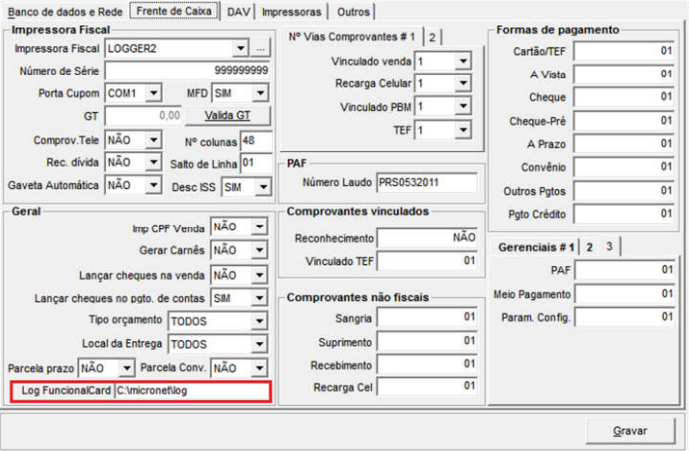Click the ellipsis button beside Impressora Fiscal
Viewport: 689px width, 451px height.
coord(260,48)
